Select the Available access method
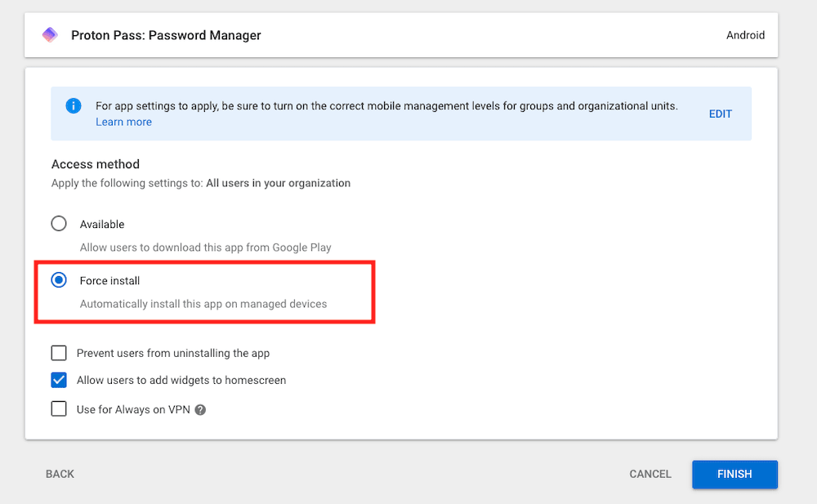 [58, 223]
